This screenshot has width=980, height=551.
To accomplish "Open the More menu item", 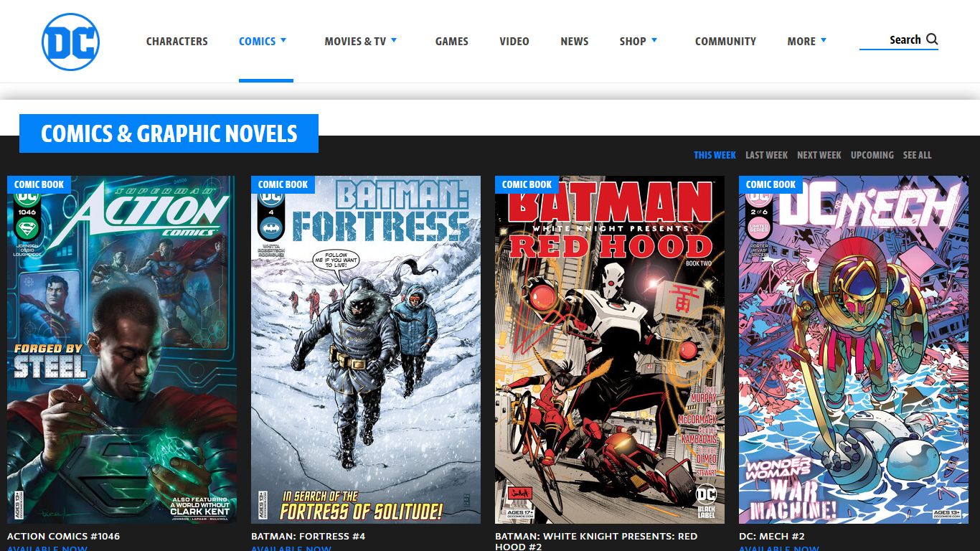I will coord(801,42).
